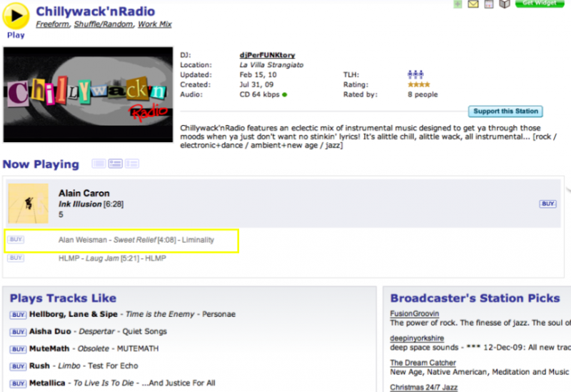Click Buy icon next to Rush Limbo
This screenshot has height=392, width=571.
point(18,366)
